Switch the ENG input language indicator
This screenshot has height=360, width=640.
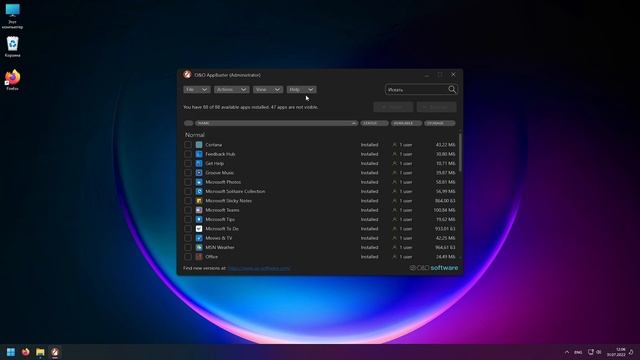coord(578,352)
